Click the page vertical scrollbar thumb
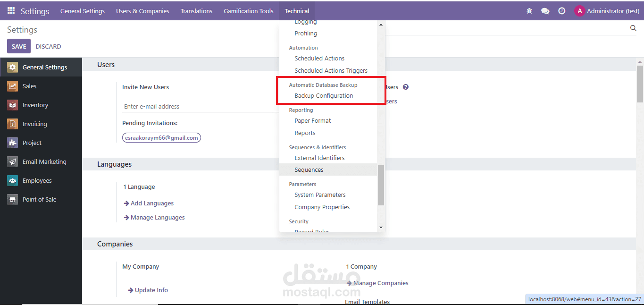 click(640, 84)
